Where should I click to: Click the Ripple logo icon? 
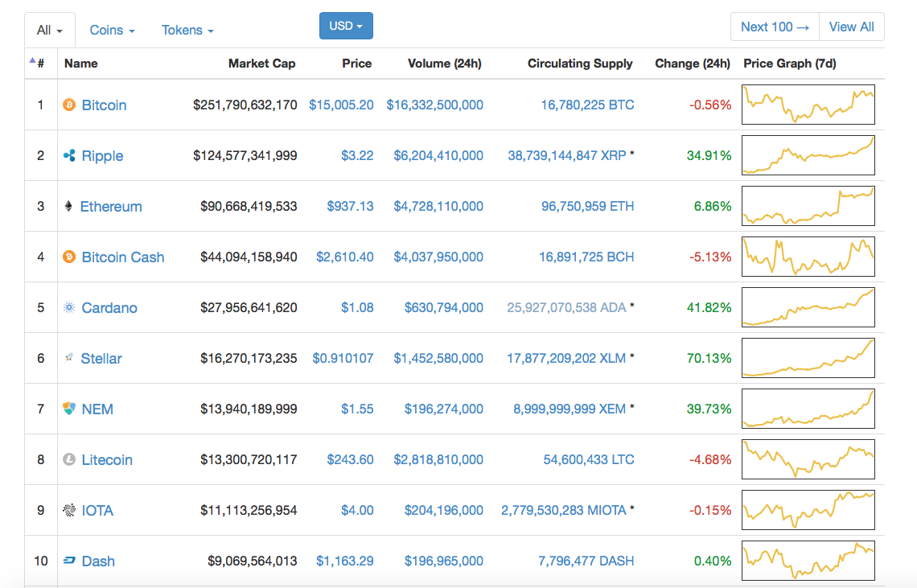point(68,155)
